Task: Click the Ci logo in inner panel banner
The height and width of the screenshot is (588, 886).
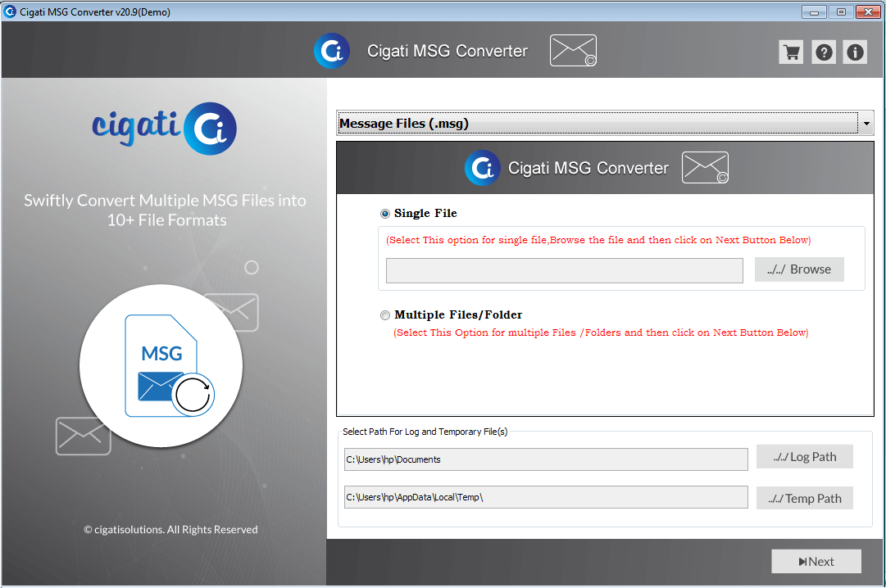Action: (x=483, y=168)
